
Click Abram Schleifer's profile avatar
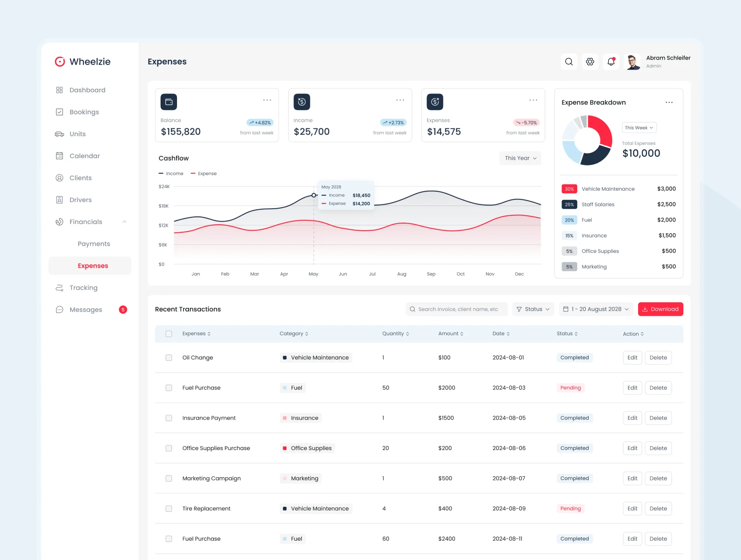632,62
